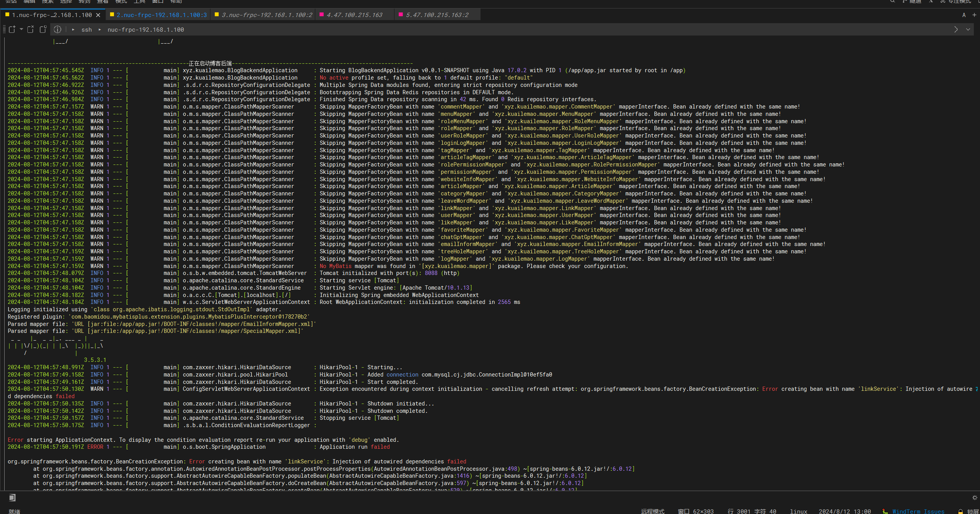This screenshot has height=514, width=980.
Task: Click the terminal line with ERROR Application run failed
Action: (x=199, y=447)
